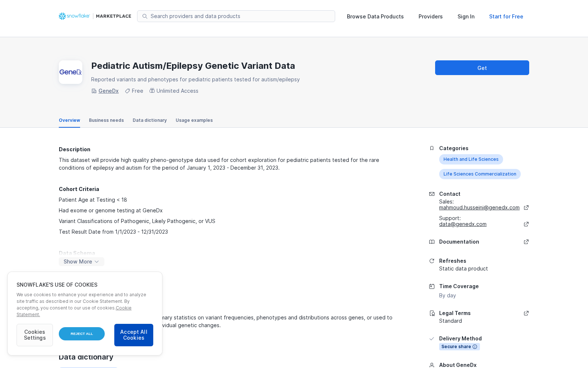Click the 'Static data product' text

[463, 269]
